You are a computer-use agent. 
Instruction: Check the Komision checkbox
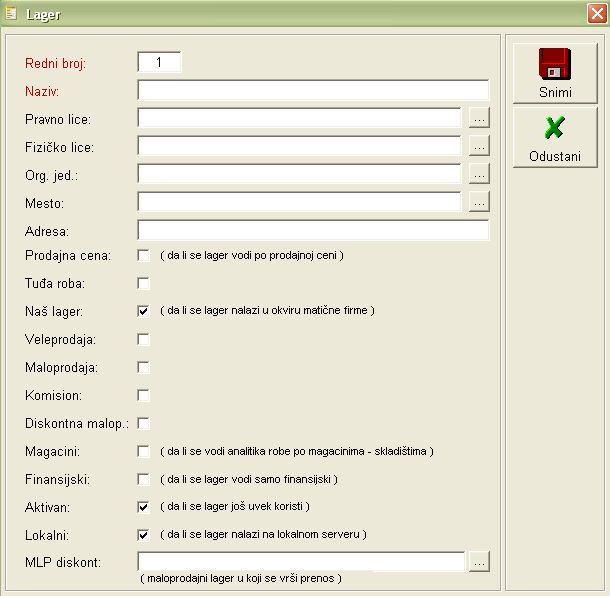143,395
